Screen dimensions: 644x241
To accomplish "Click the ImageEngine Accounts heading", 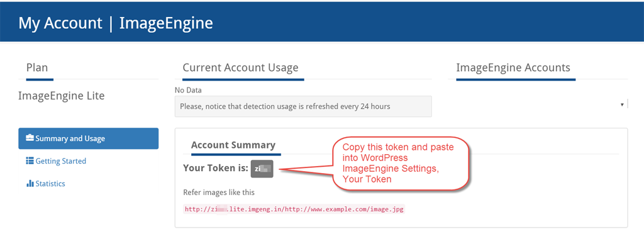I will pyautogui.click(x=513, y=67).
